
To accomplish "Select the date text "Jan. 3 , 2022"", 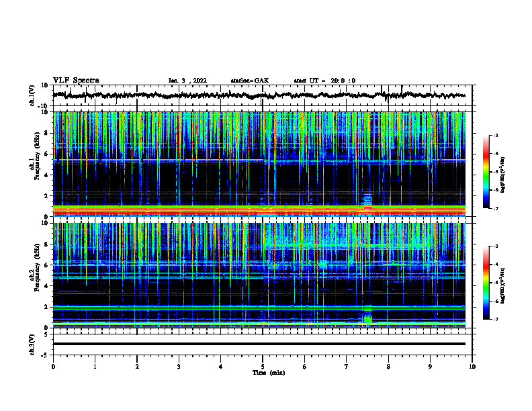I will coord(187,81).
